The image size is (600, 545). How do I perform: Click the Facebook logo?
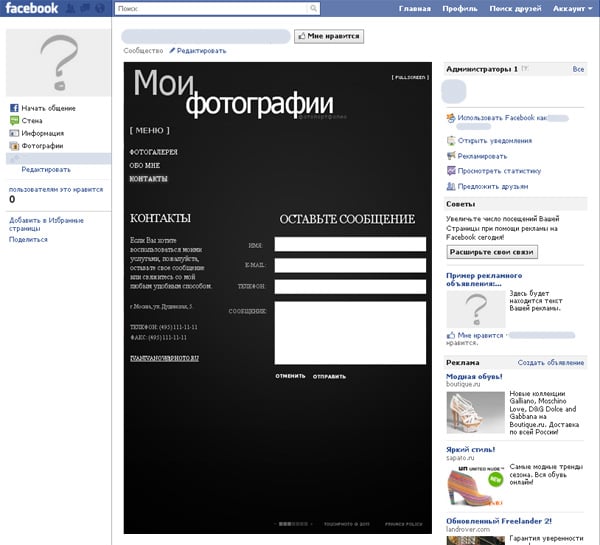click(31, 9)
